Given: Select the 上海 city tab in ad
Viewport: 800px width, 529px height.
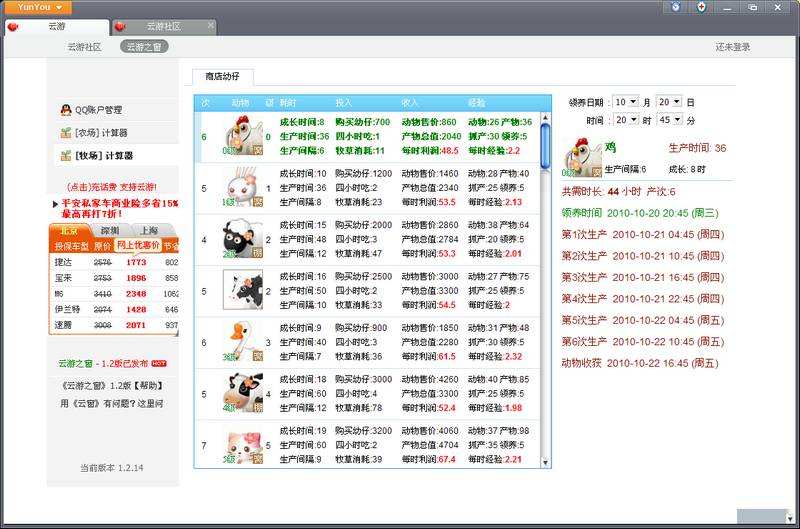Looking at the screenshot, I should click(149, 231).
